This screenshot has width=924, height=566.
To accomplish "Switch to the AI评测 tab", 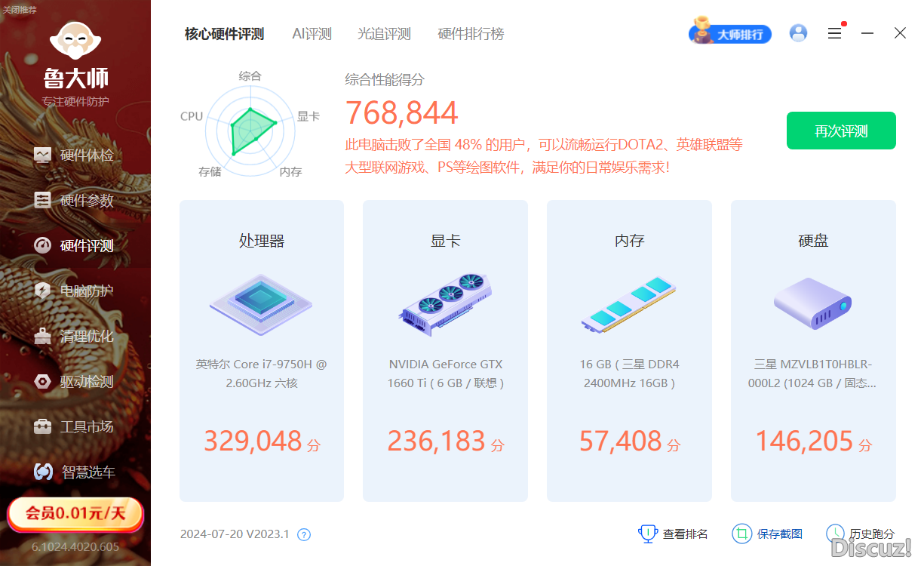I will click(312, 34).
